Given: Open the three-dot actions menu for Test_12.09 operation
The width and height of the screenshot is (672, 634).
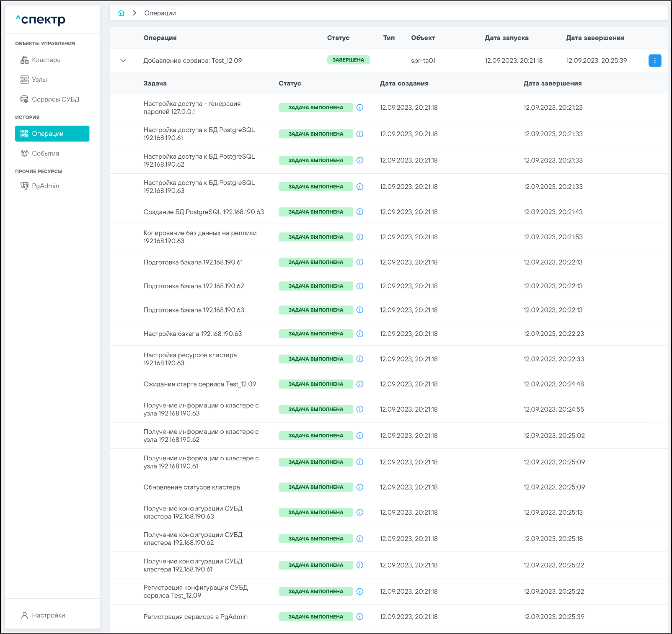Looking at the screenshot, I should click(x=654, y=61).
